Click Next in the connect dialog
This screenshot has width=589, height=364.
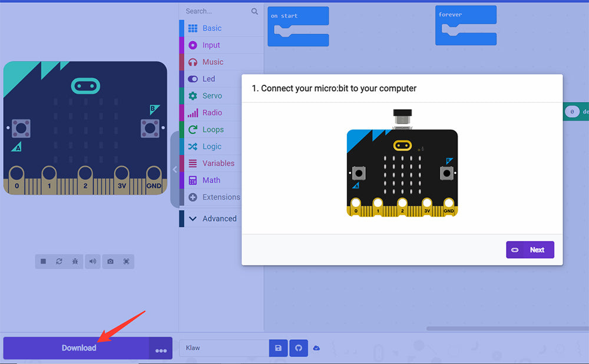pos(530,250)
